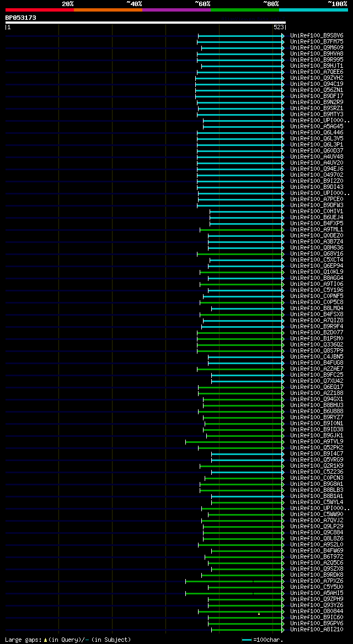353x644 pixels.
Task: Select the UniRef100_B9MTY3 label
Action: (317, 114)
